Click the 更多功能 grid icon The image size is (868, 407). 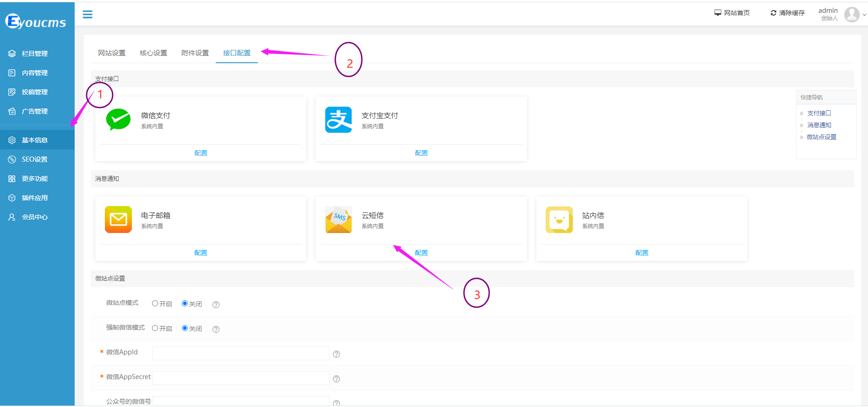click(12, 179)
